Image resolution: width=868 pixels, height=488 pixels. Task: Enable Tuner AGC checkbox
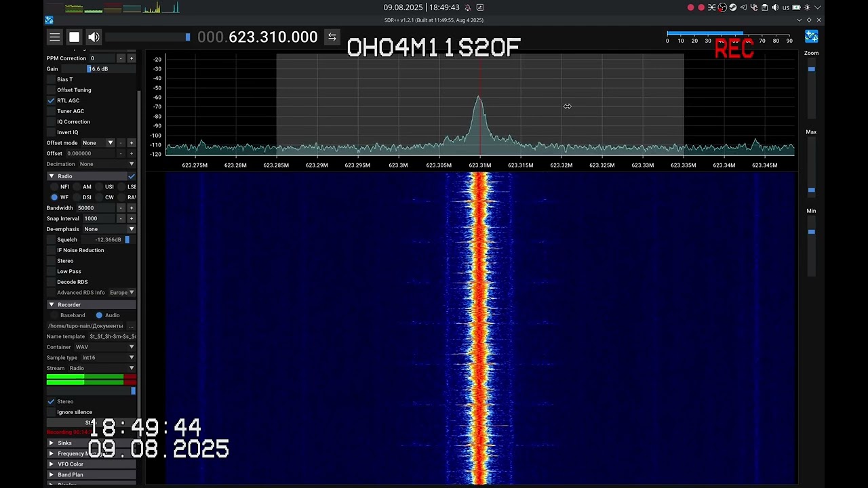point(51,111)
